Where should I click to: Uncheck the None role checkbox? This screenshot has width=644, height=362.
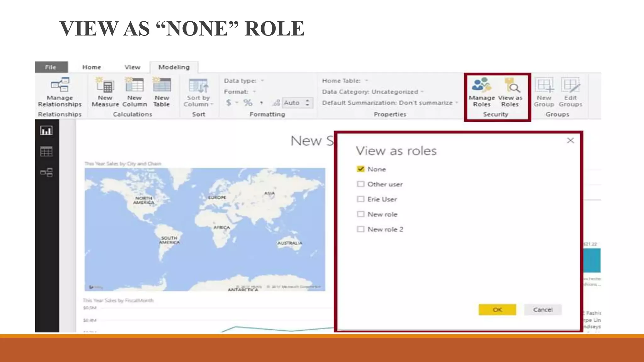(x=361, y=169)
